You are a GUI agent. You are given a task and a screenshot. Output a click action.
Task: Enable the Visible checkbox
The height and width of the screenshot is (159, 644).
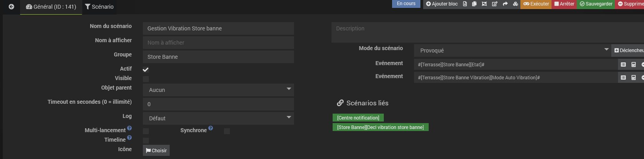pyautogui.click(x=146, y=79)
